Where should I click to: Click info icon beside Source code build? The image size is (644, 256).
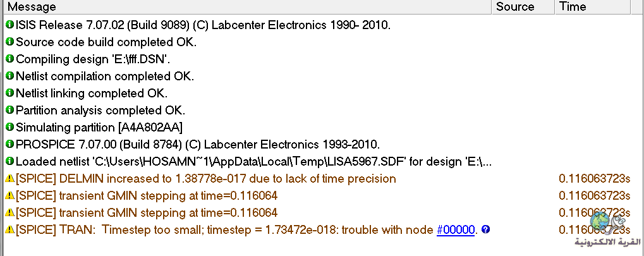[x=10, y=42]
